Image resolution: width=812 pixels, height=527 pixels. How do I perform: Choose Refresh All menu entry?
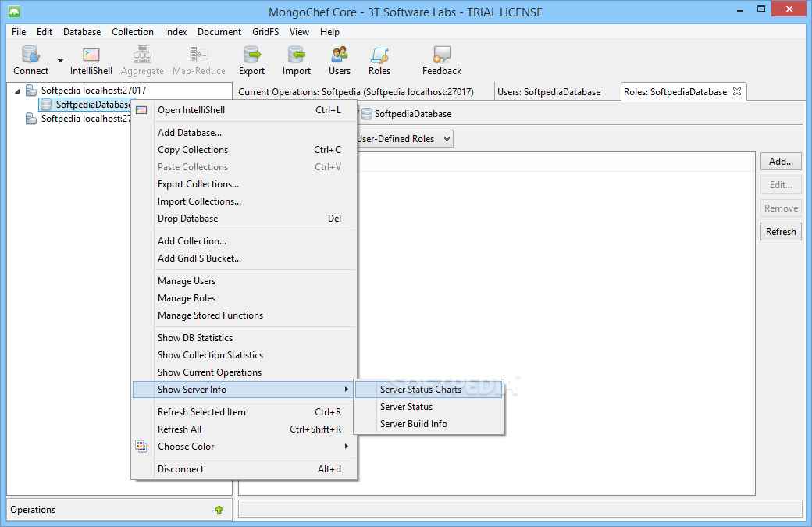pos(244,429)
